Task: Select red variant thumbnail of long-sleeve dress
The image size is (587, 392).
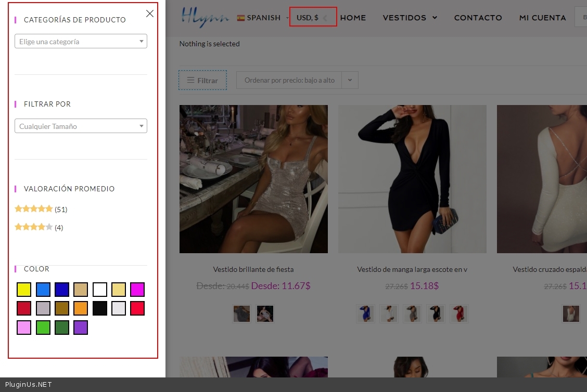Action: (459, 313)
